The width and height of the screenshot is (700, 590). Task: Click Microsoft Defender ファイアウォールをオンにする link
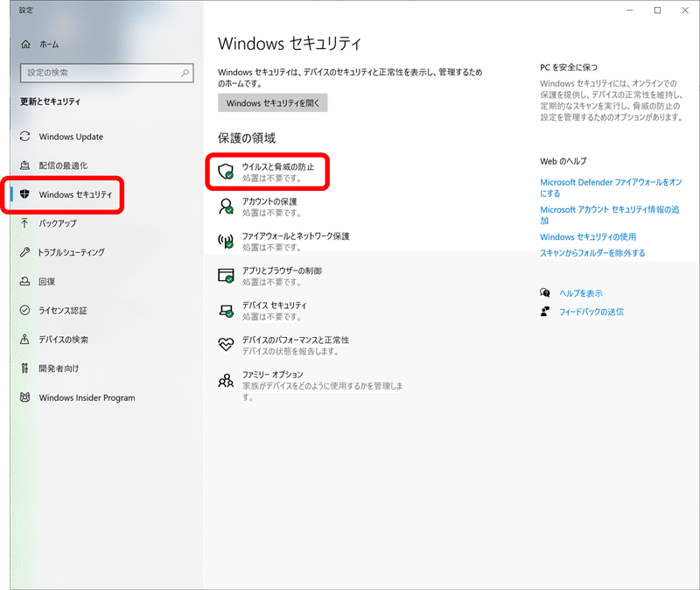(611, 187)
